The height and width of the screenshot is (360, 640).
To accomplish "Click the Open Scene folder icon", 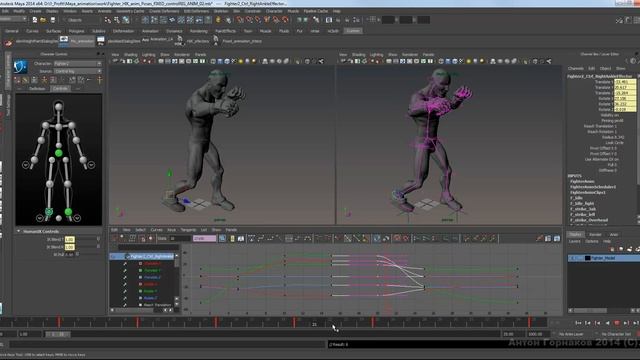I will pyautogui.click(x=43, y=20).
